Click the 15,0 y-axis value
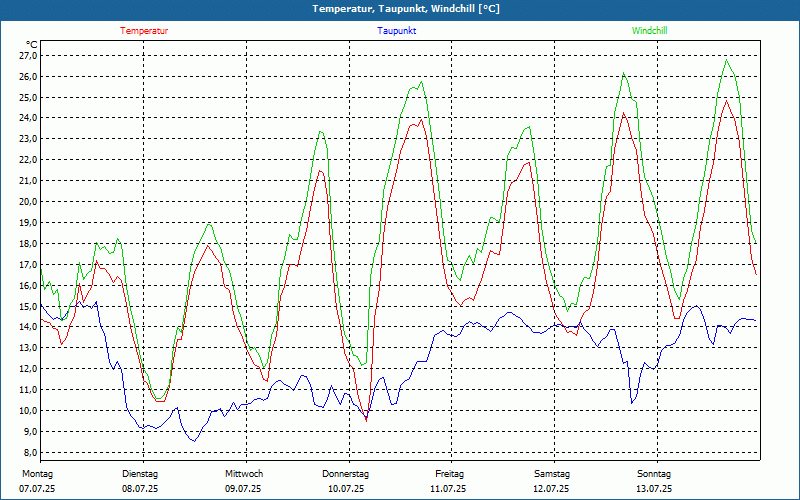 (x=29, y=306)
